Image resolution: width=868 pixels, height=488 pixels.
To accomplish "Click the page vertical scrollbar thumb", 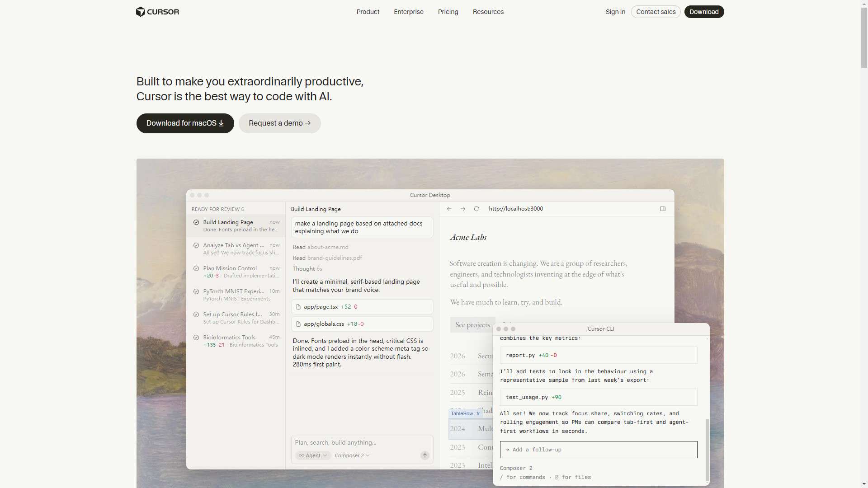I will (x=864, y=37).
